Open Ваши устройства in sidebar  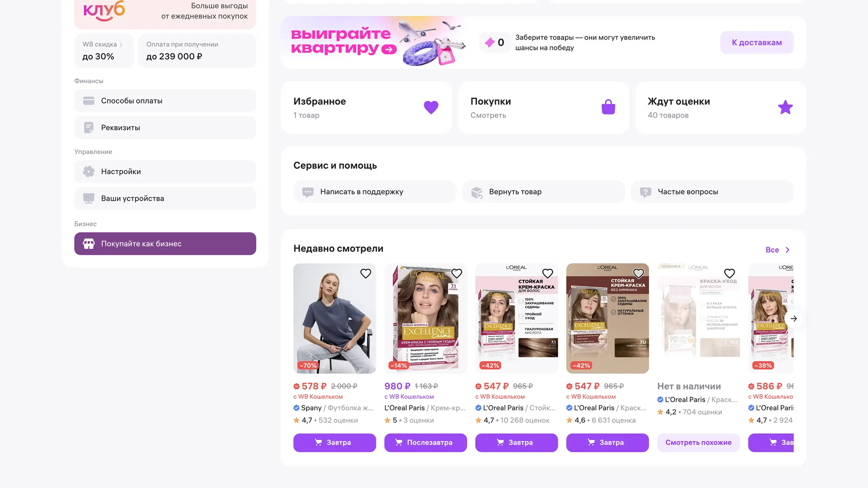point(165,199)
